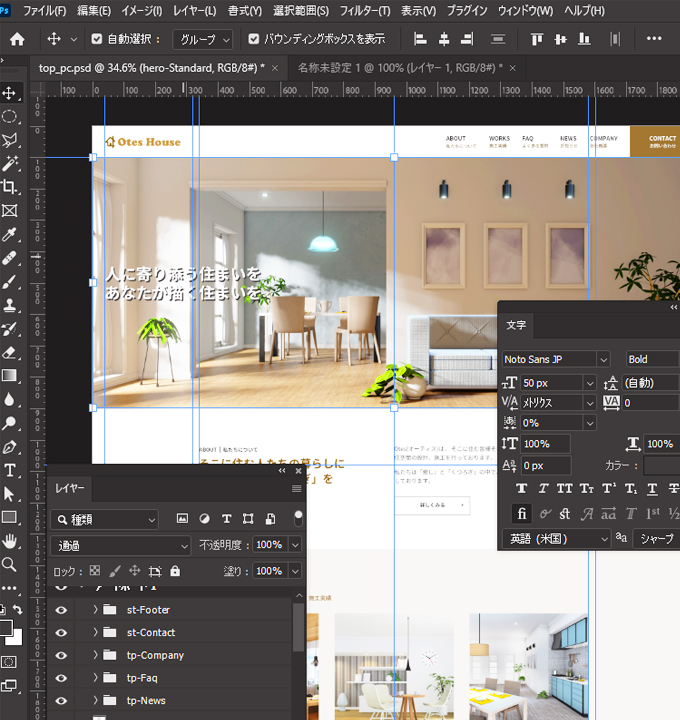Select the Eraser tool
Viewport: 680px width, 720px height.
point(9,352)
